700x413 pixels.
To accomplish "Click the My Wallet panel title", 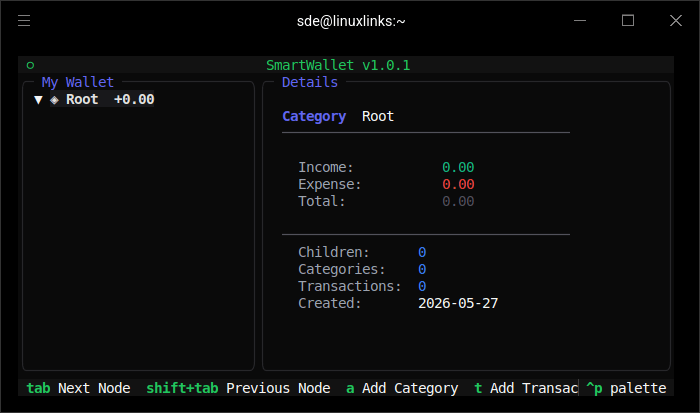I will click(x=78, y=82).
